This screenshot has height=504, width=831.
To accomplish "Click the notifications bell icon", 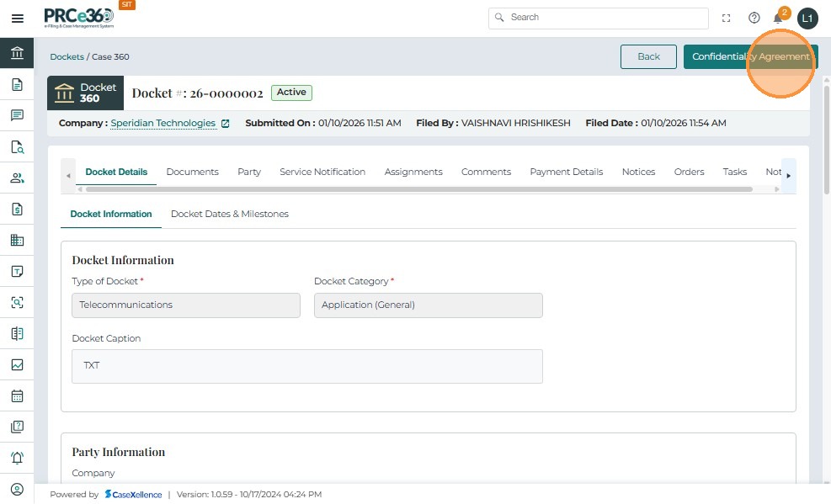I will [x=778, y=18].
